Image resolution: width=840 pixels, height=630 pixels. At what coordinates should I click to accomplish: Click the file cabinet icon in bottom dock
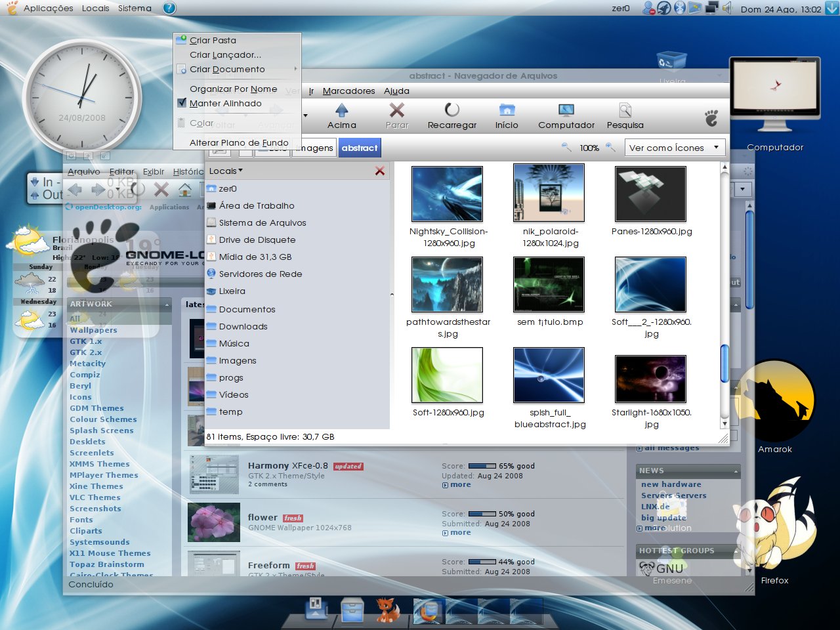click(352, 610)
